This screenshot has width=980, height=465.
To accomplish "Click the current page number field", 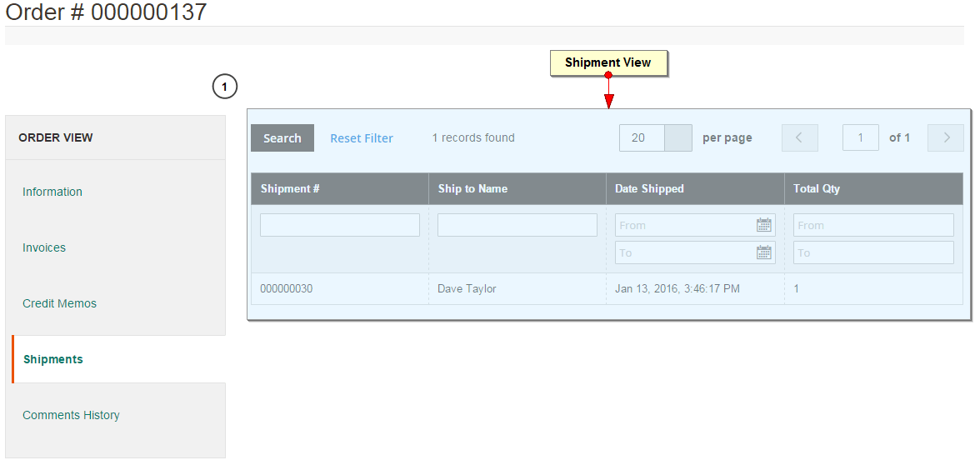I will click(x=860, y=138).
